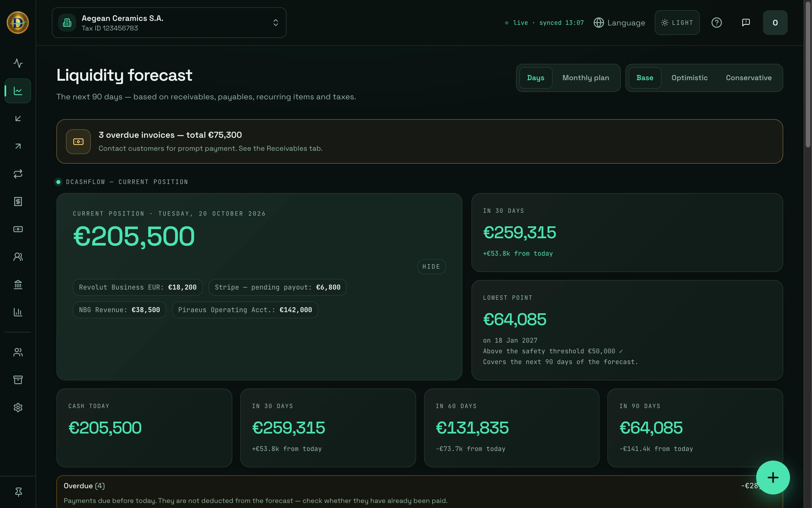Click the green plus add button
812x508 pixels.
(773, 478)
